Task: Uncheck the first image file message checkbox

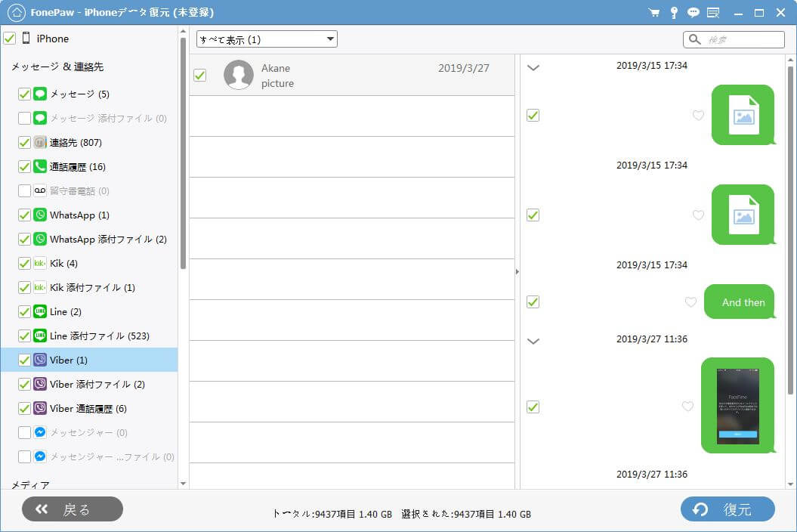Action: 533,116
